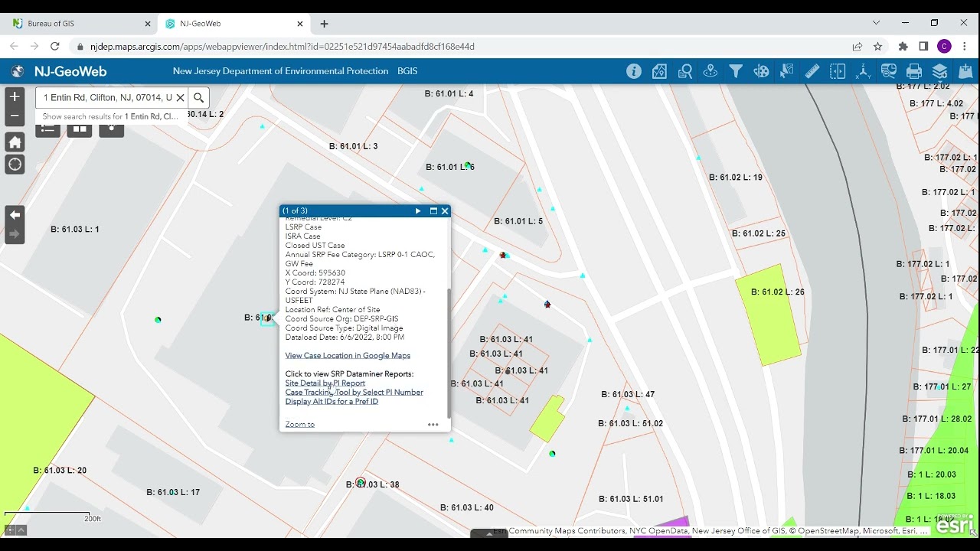The width and height of the screenshot is (980, 551).
Task: Expand the bottom attribute table handle
Action: tap(489, 533)
